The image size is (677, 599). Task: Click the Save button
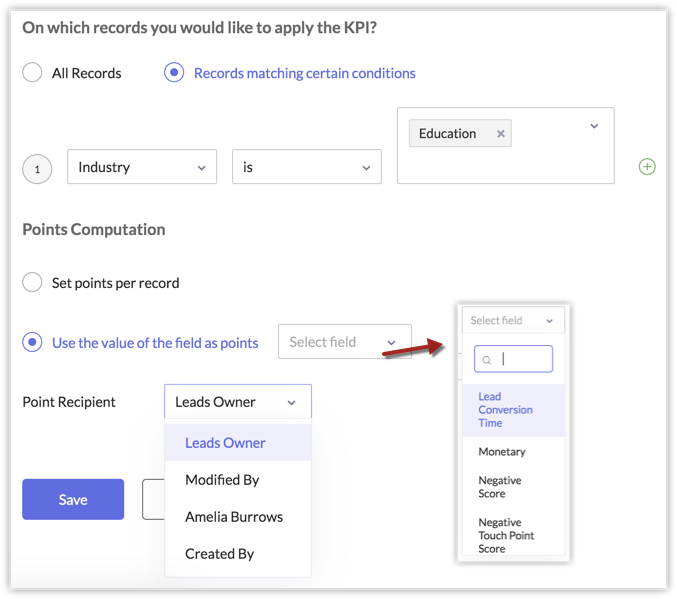(x=73, y=500)
